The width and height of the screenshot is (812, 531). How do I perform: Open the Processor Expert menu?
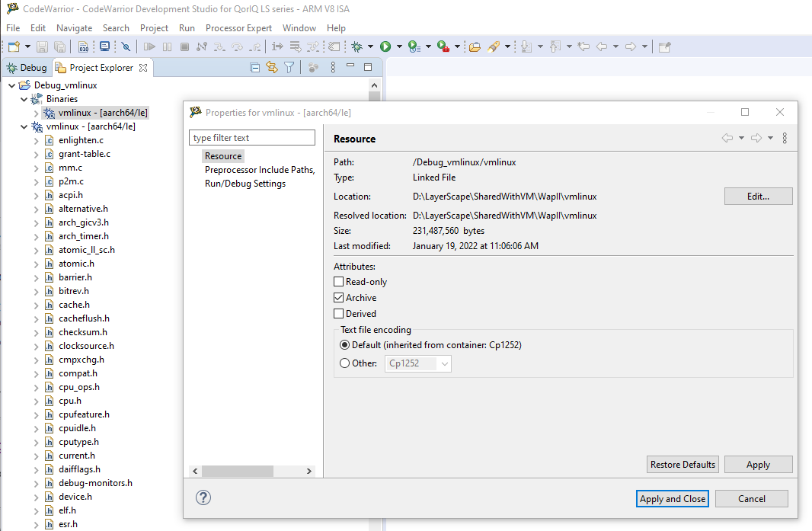[238, 27]
